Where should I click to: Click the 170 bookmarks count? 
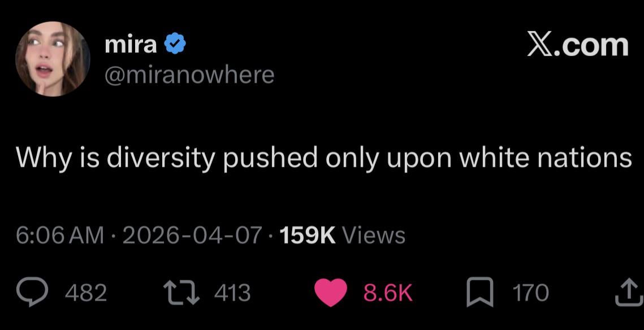(530, 293)
